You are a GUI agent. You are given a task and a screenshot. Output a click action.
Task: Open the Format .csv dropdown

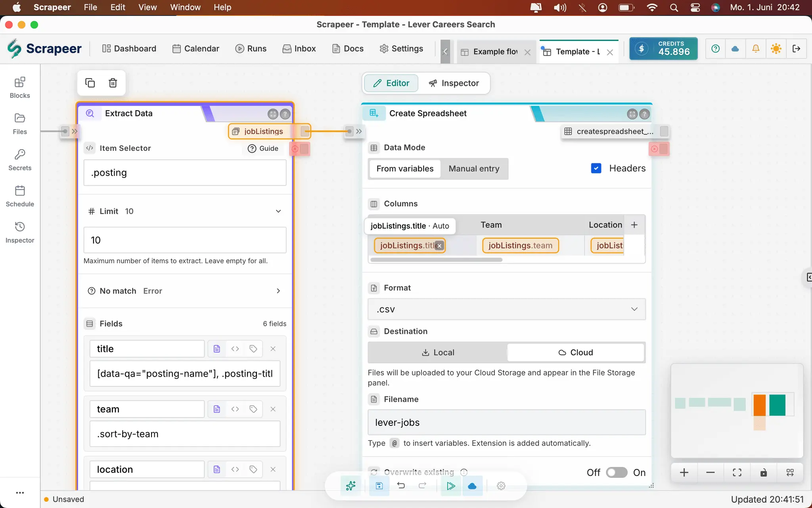tap(507, 309)
